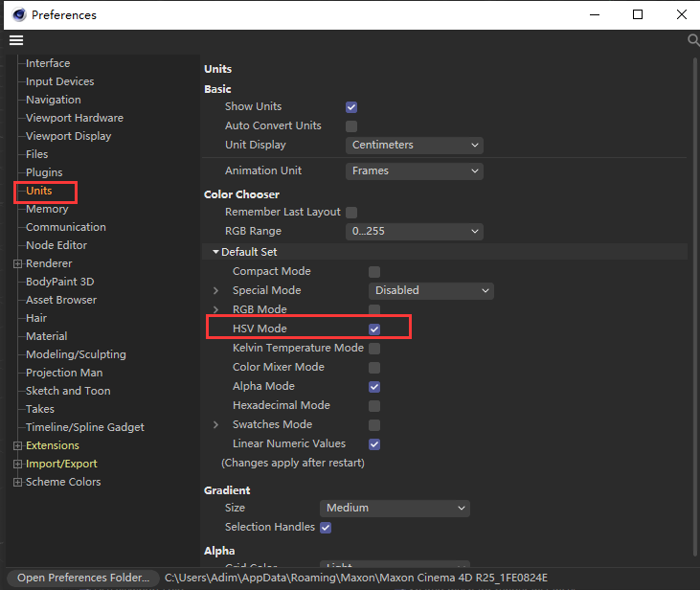The image size is (700, 590).
Task: Select Viewport Hardware in the sidebar
Action: [x=74, y=118]
